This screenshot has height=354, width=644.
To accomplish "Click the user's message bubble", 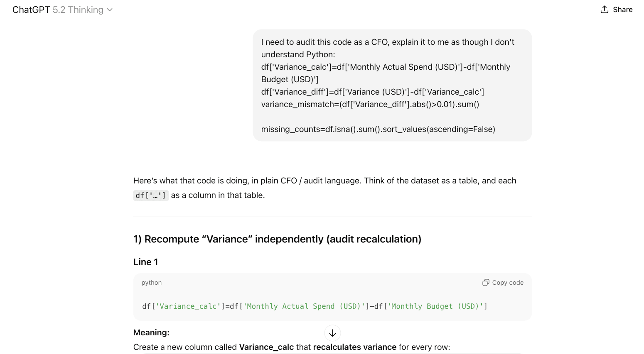I will coord(392,85).
